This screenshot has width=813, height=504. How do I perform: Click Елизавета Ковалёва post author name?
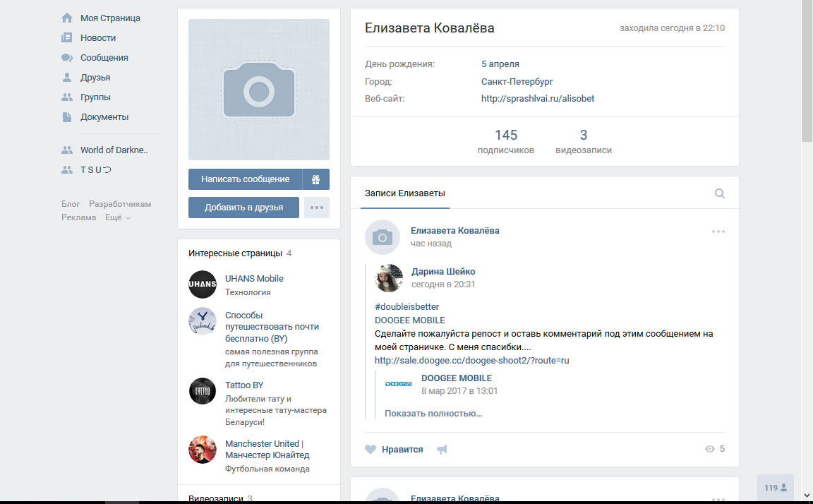pyautogui.click(x=455, y=231)
